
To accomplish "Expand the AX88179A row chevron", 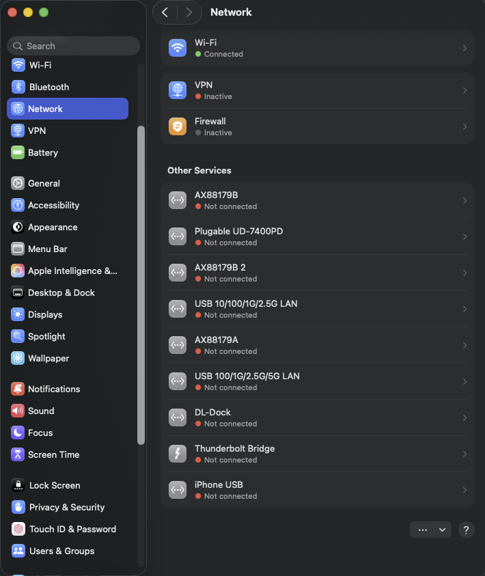I will (465, 345).
